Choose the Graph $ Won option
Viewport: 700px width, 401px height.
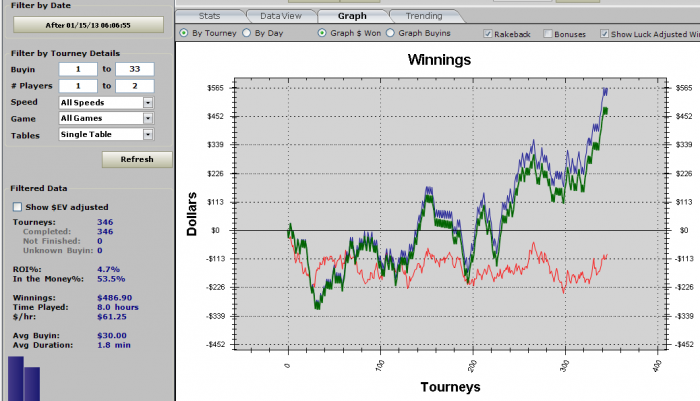tap(322, 33)
